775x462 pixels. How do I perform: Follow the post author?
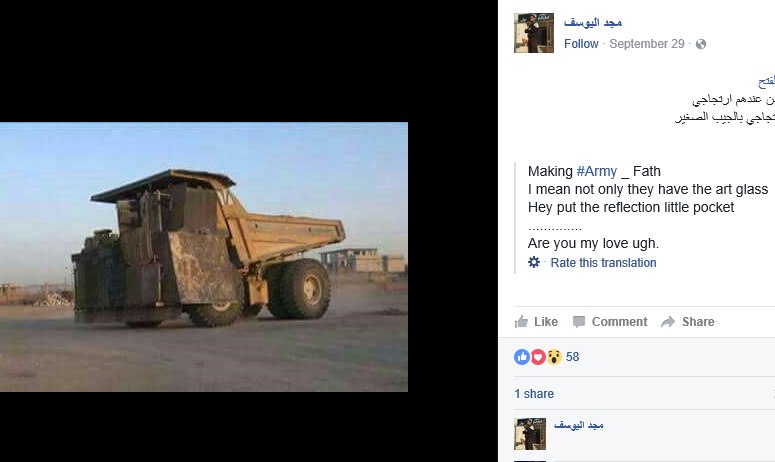click(581, 44)
